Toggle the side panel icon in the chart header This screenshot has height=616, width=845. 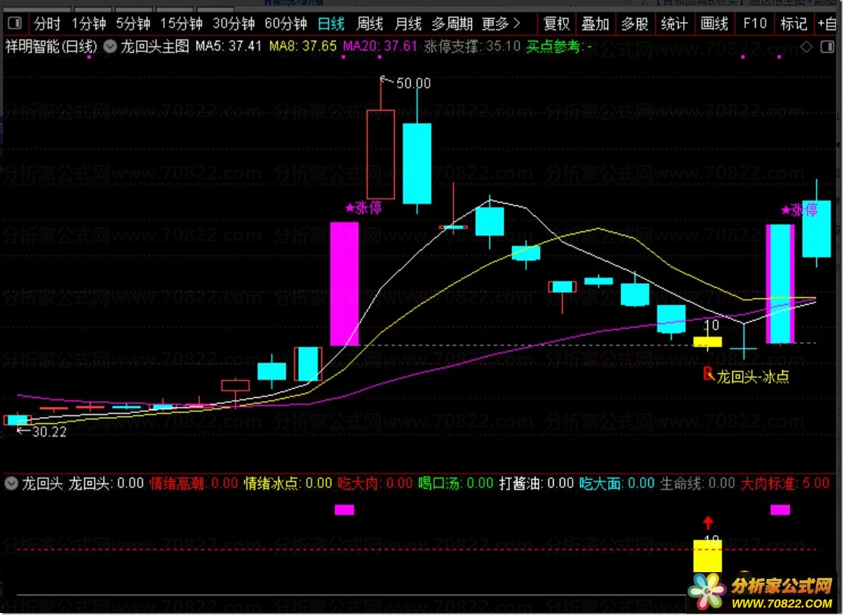coord(828,47)
